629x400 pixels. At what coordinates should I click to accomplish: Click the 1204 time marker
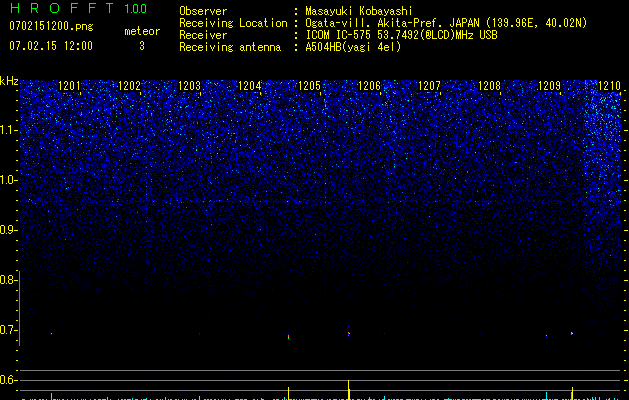[250, 86]
